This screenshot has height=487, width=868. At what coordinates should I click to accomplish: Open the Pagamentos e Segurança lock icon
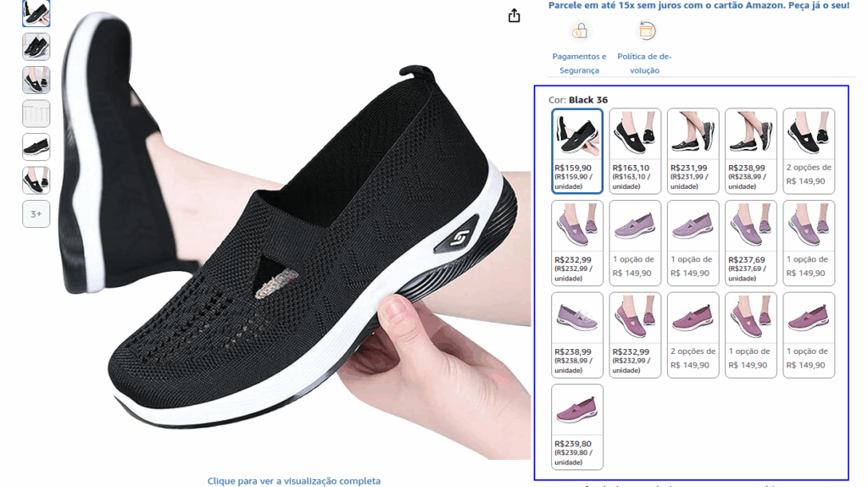[579, 31]
